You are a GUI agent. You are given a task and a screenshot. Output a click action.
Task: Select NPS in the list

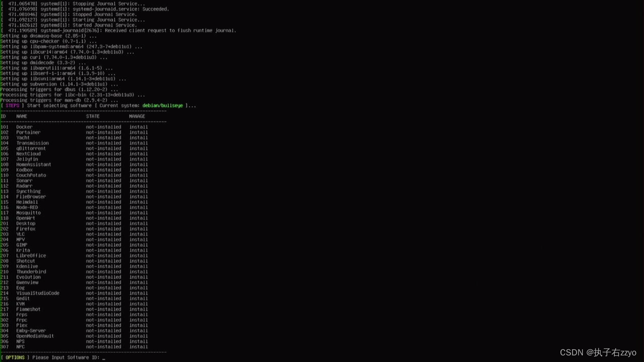click(x=21, y=341)
